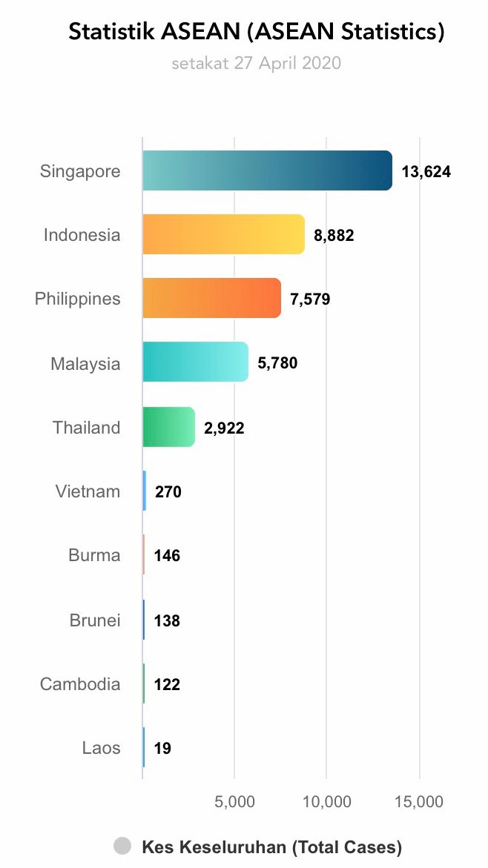Select the Malaysia turquoise bar
The height and width of the screenshot is (868, 488).
coord(196,362)
